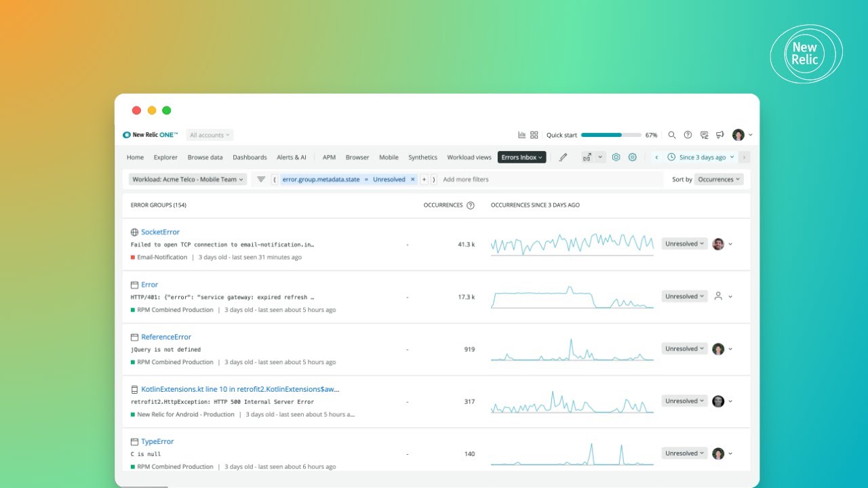This screenshot has height=488, width=868.
Task: Open the Sort by Occurrences dropdown
Action: [719, 180]
